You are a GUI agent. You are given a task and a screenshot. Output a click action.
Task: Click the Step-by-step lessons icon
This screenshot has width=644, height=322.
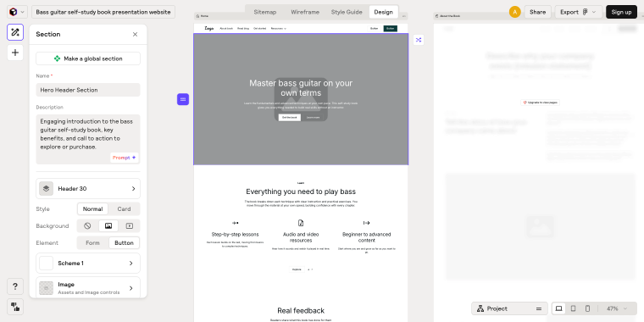[x=235, y=223]
